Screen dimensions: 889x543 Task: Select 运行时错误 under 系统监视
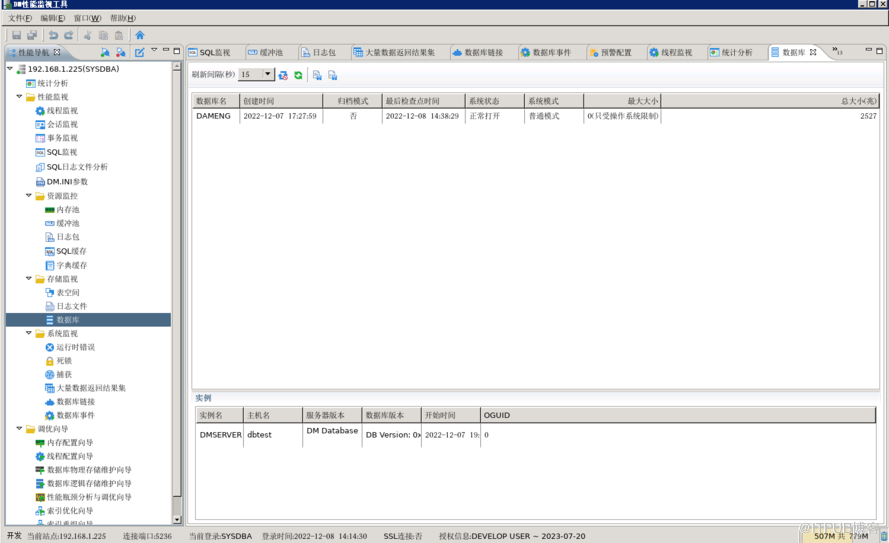(x=75, y=347)
